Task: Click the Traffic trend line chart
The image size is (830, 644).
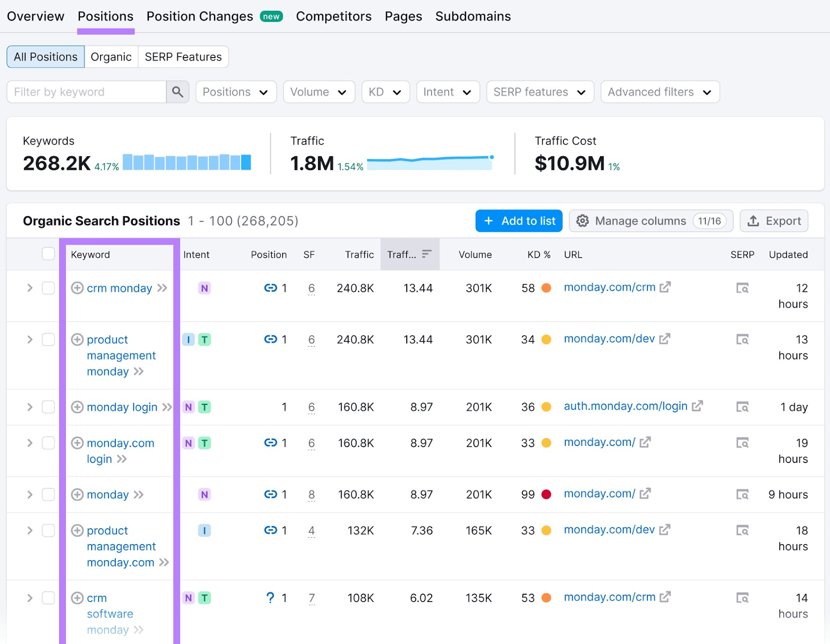Action: [x=430, y=162]
